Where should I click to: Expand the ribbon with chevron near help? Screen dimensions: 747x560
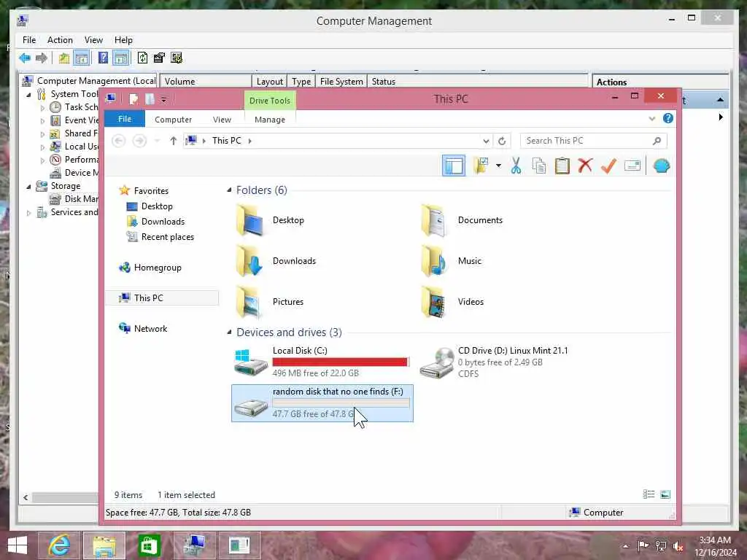(651, 119)
